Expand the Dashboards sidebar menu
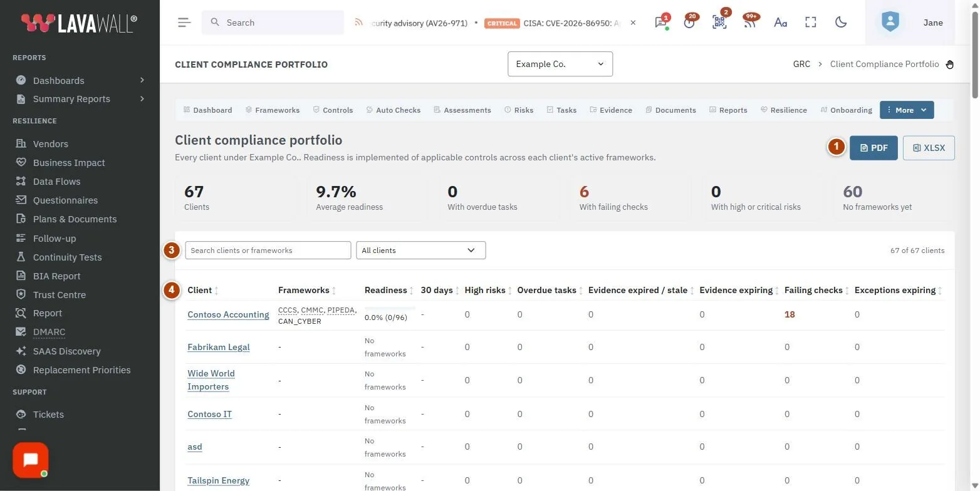Viewport: 980px width, 491px height. (80, 80)
